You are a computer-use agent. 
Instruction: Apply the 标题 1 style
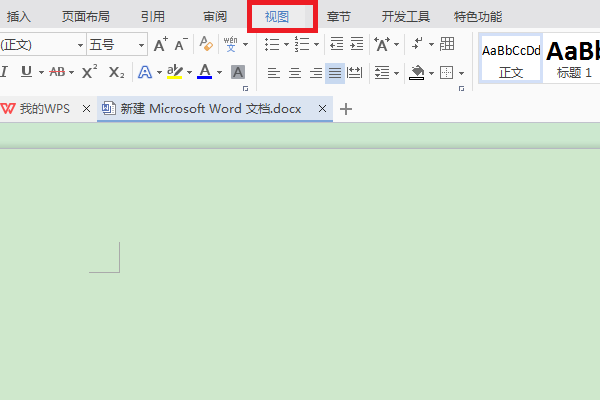click(x=572, y=58)
